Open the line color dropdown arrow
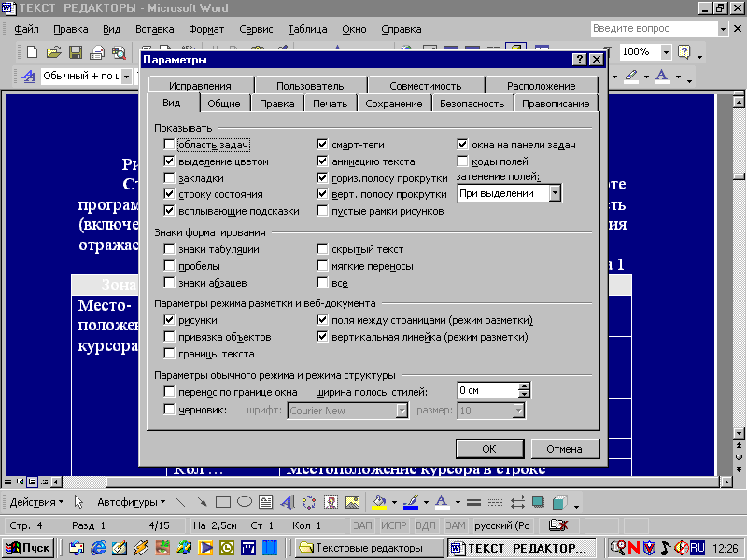Image resolution: width=747 pixels, height=560 pixels. pos(426,502)
